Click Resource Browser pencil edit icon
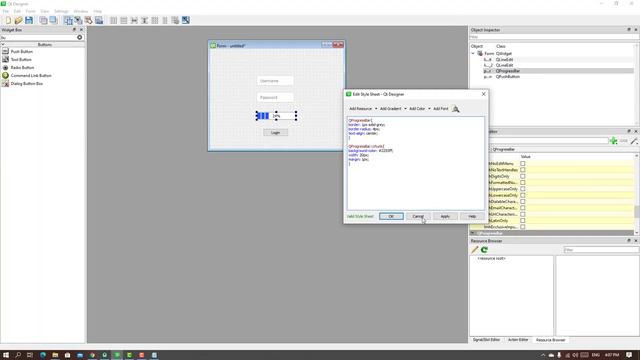 point(475,249)
